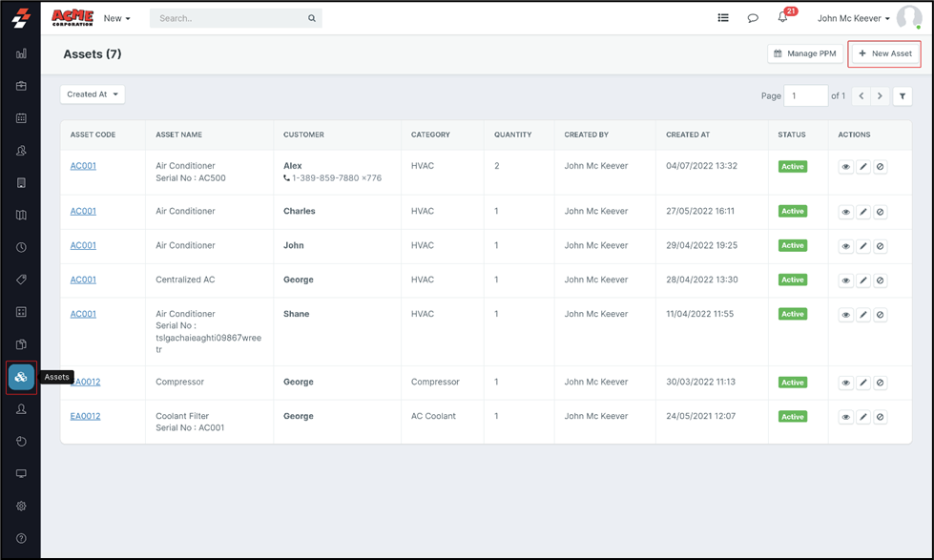The width and height of the screenshot is (934, 560).
Task: Open the dashboard chart icon in sidebar
Action: [21, 53]
